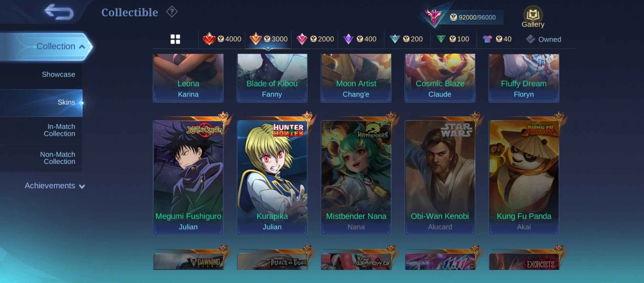Switch to the Showcase menu item
Image resolution: width=644 pixels, height=283 pixels.
(x=58, y=74)
